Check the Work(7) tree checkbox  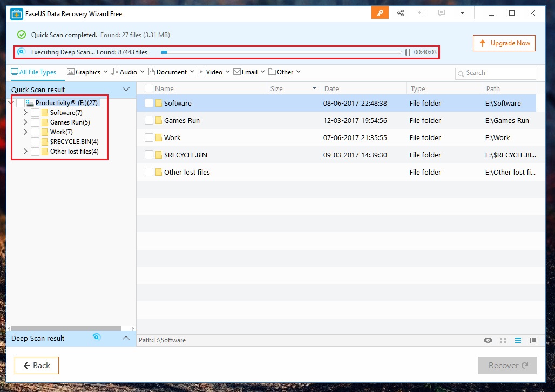point(35,132)
